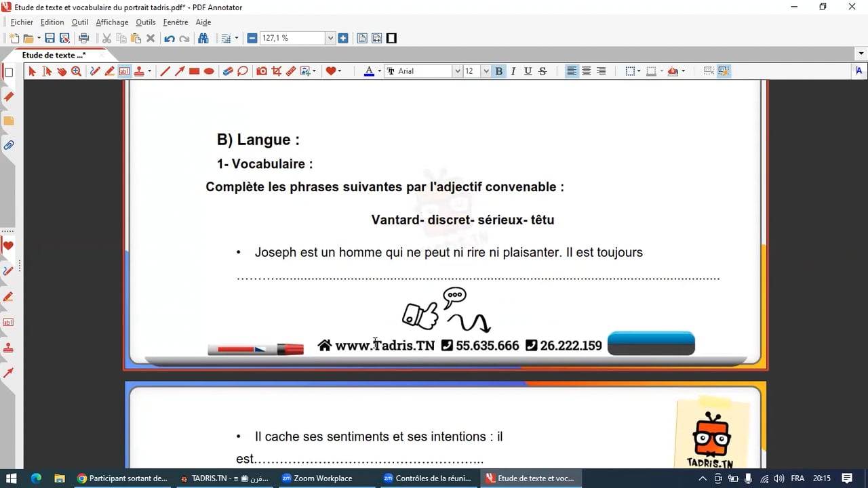This screenshot has height=488, width=868.
Task: Click the font color A swatch
Action: tap(369, 71)
